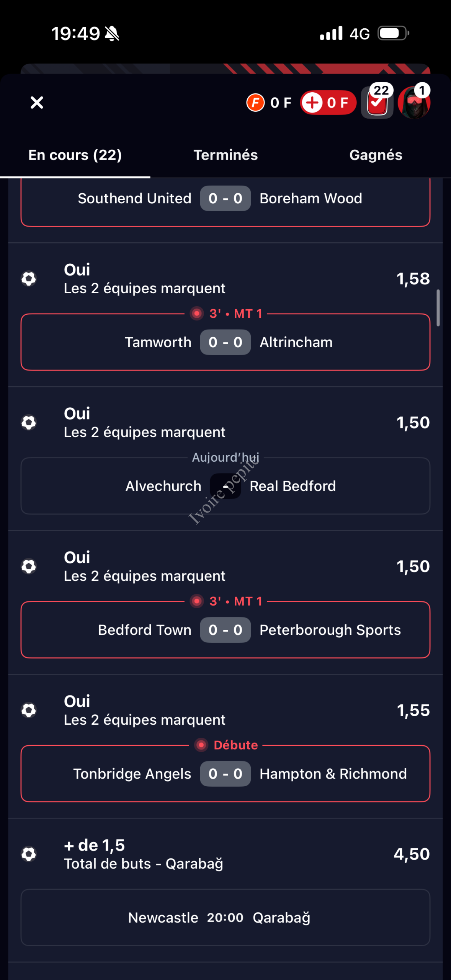Tap soccer ball icon beside Qarabağ goals bet

29,854
